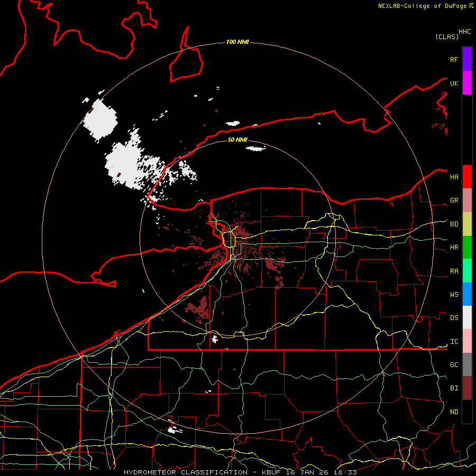476x476 pixels.
Task: Click the HR legend label
Action: pyautogui.click(x=454, y=248)
